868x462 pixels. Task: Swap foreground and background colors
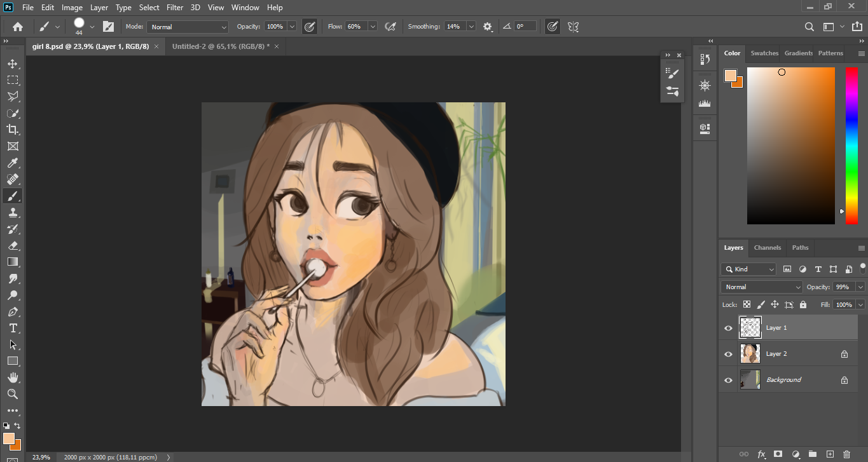[x=17, y=426]
